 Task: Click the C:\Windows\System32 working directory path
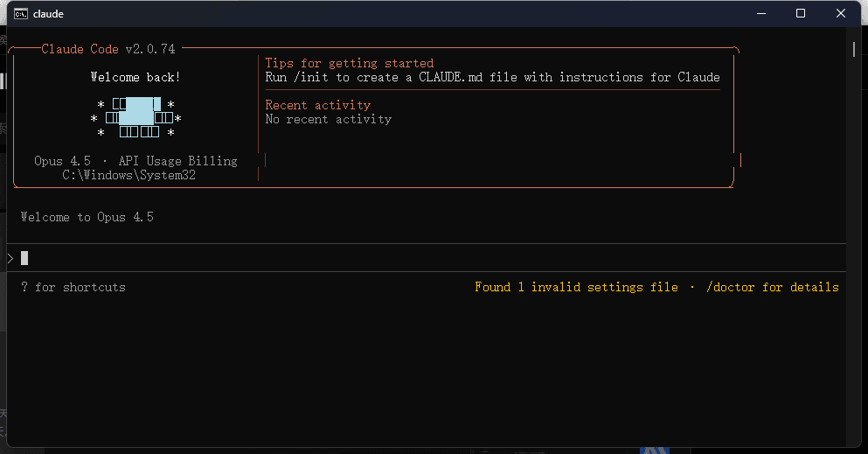(128, 175)
